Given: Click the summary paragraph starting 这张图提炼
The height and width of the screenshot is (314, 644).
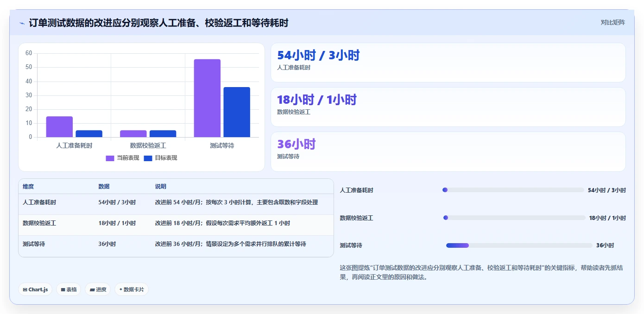Looking at the screenshot, I should 481,272.
